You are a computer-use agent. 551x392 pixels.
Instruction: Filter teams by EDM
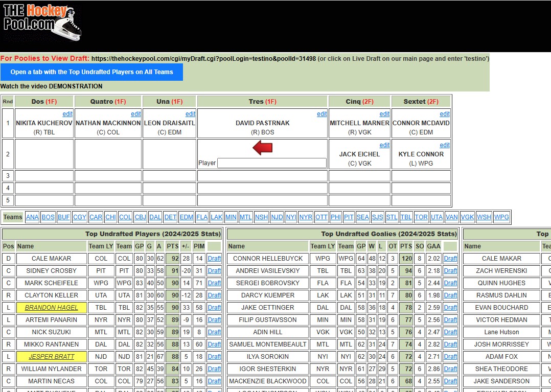(x=186, y=217)
